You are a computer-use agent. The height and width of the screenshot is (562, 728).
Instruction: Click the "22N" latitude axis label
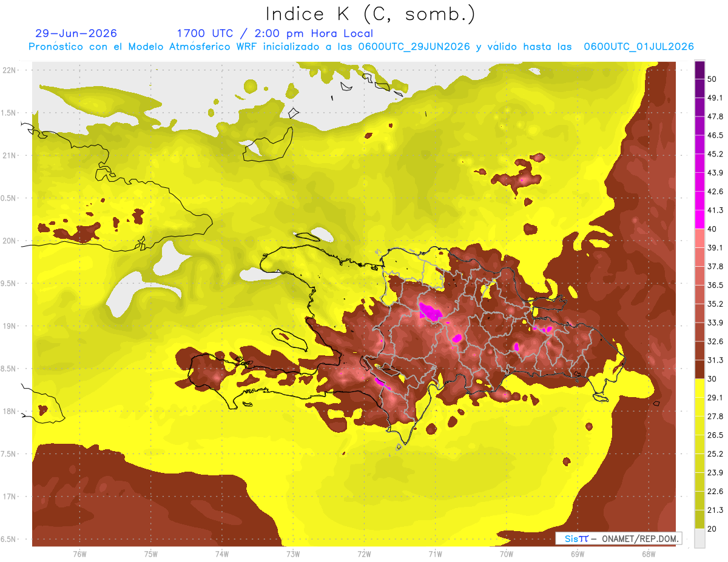tap(9, 70)
